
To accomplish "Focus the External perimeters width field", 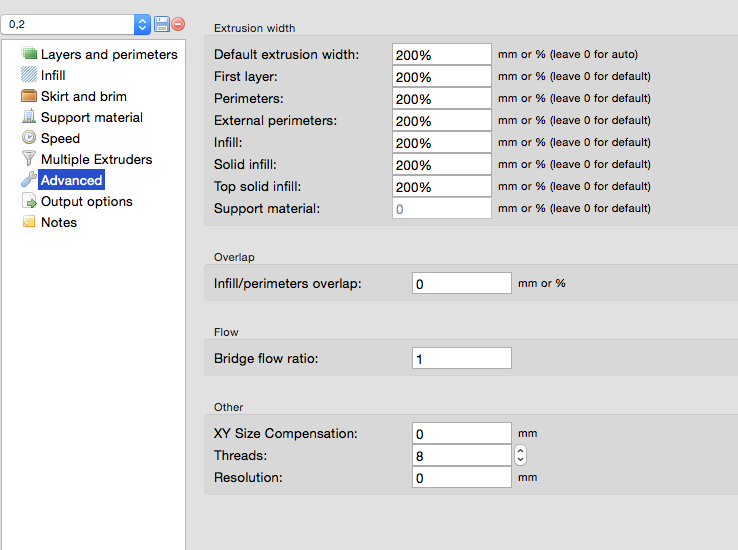I will pos(441,120).
